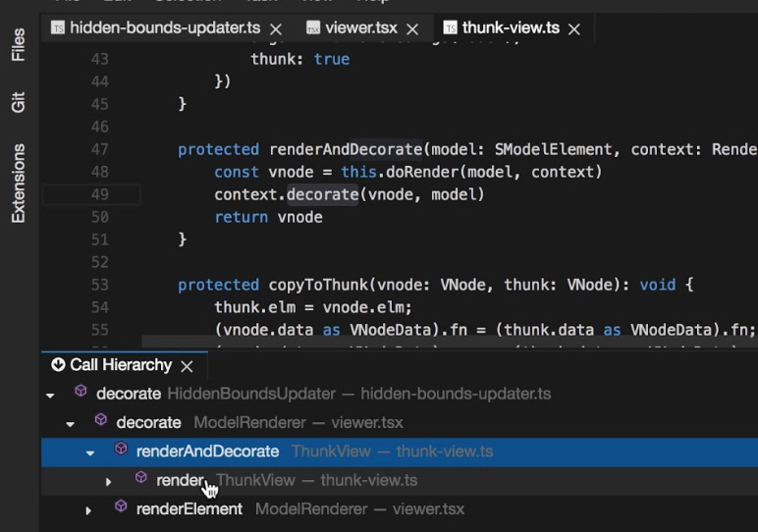Open the Files sidebar panel
758x532 pixels.
point(19,44)
